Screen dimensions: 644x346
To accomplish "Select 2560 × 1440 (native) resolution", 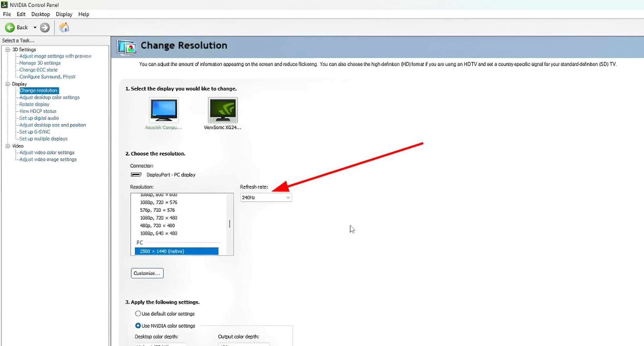I will coord(176,251).
